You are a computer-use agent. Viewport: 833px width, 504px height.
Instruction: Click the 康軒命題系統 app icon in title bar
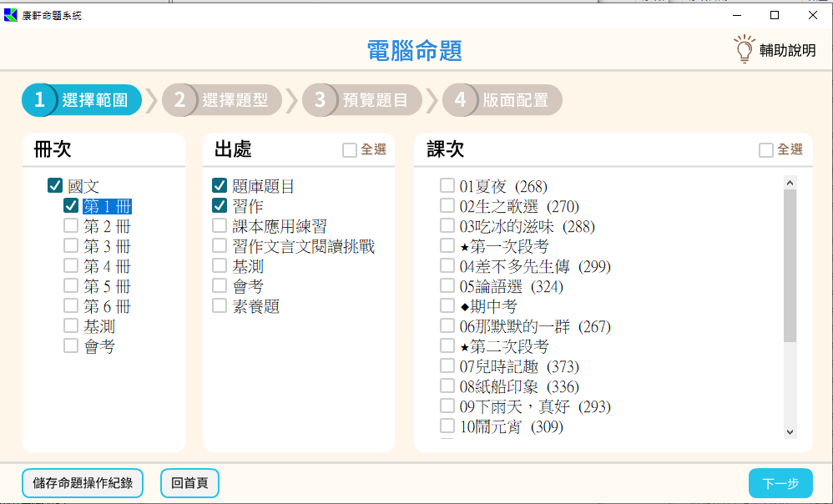tap(10, 15)
